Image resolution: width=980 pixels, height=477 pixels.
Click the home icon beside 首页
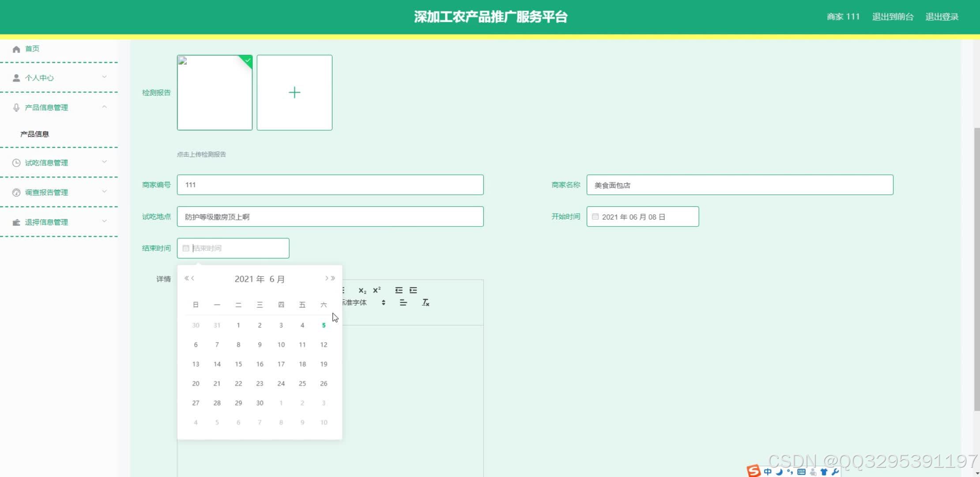pyautogui.click(x=16, y=49)
